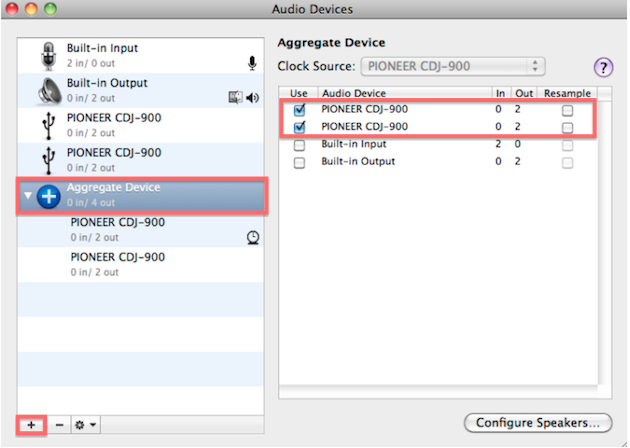This screenshot has width=630, height=448.
Task: Close the Audio Devices window
Action: (x=12, y=8)
